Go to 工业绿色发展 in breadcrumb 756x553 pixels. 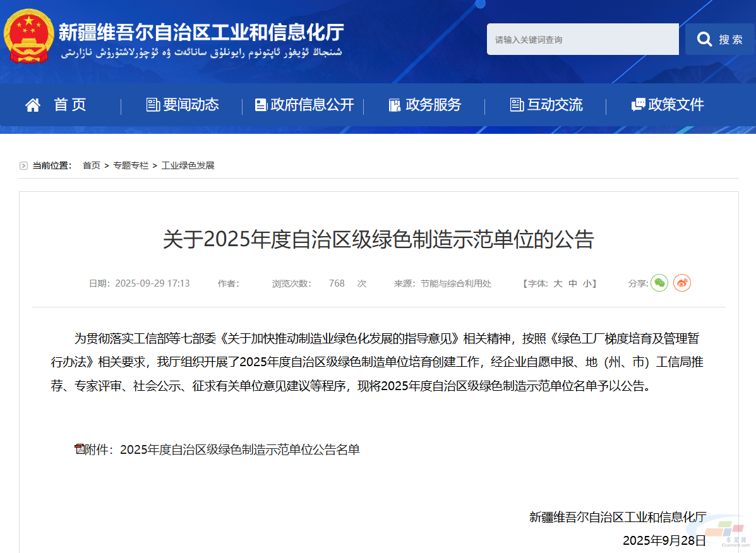[188, 165]
